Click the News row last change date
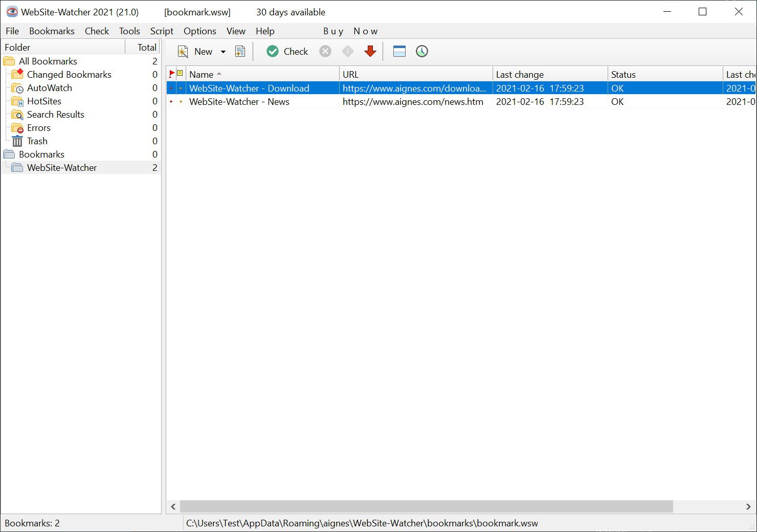The width and height of the screenshot is (757, 532). [540, 102]
